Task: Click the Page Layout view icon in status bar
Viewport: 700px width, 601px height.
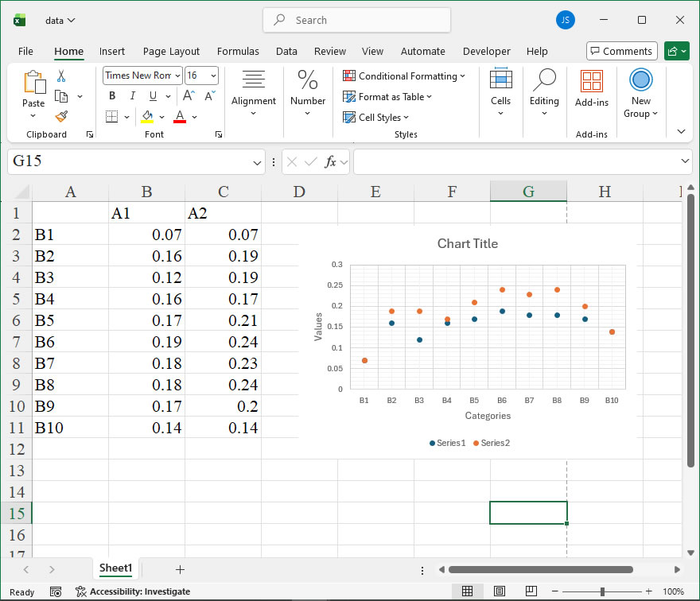Action: tap(499, 591)
